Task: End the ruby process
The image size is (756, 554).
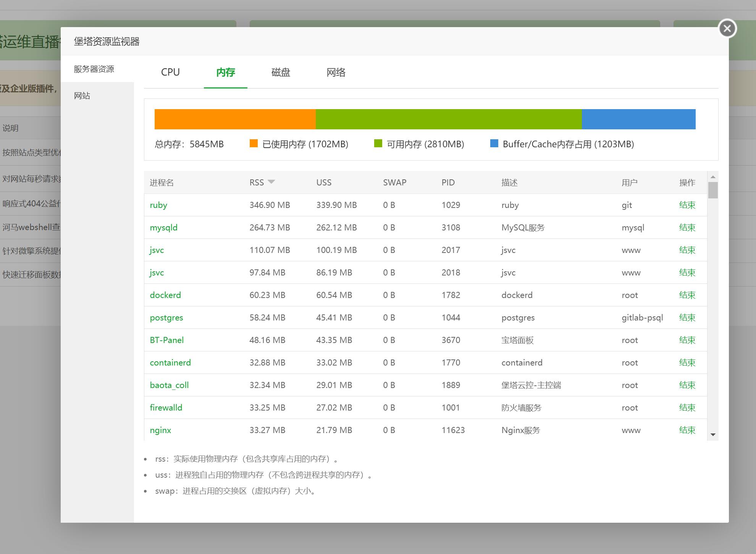Action: tap(687, 205)
